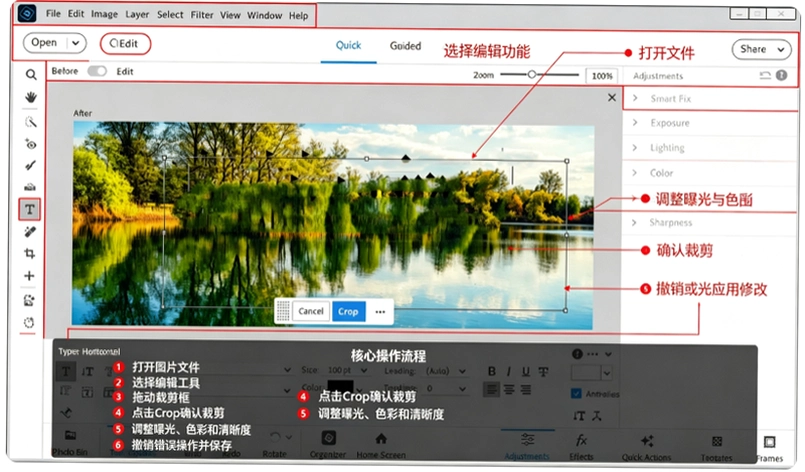This screenshot has height=472, width=805.
Task: Switch to the Guided tab
Action: tap(405, 46)
